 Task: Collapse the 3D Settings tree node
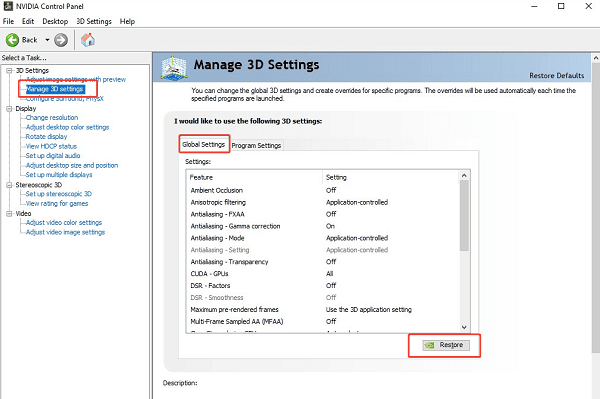click(9, 70)
